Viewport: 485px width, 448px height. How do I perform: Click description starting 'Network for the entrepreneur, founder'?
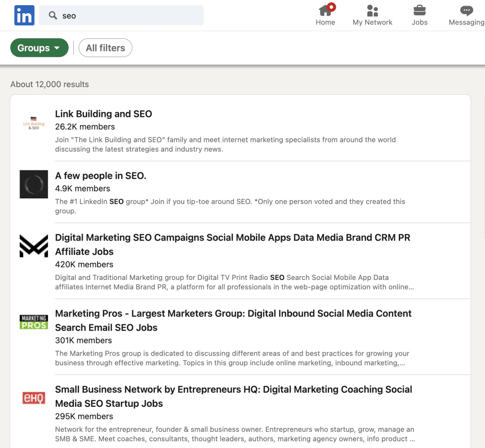[x=235, y=434]
